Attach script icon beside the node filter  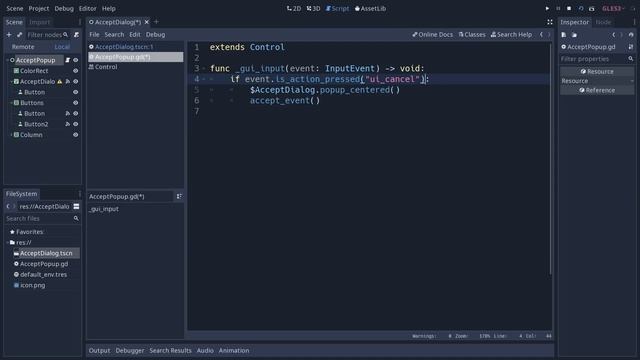point(76,35)
